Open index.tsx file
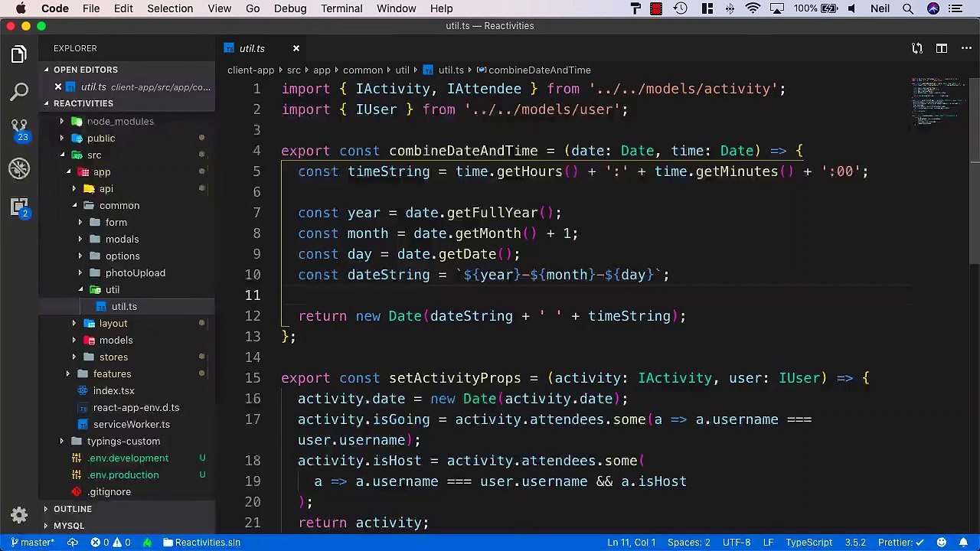Viewport: 980px width, 551px height. pyautogui.click(x=113, y=390)
